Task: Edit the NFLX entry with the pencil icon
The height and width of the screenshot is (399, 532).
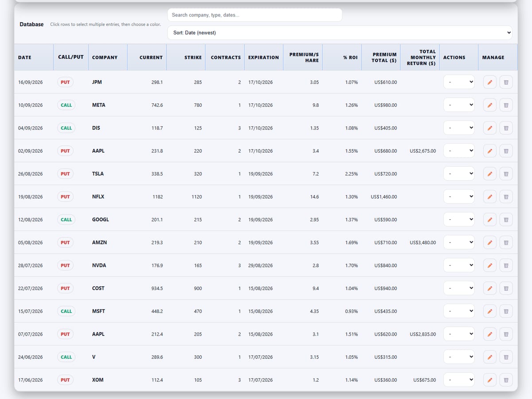Action: pyautogui.click(x=489, y=197)
